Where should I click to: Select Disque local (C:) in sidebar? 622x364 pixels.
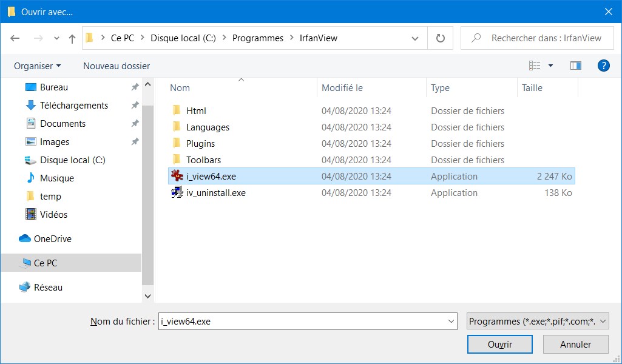[x=73, y=160]
